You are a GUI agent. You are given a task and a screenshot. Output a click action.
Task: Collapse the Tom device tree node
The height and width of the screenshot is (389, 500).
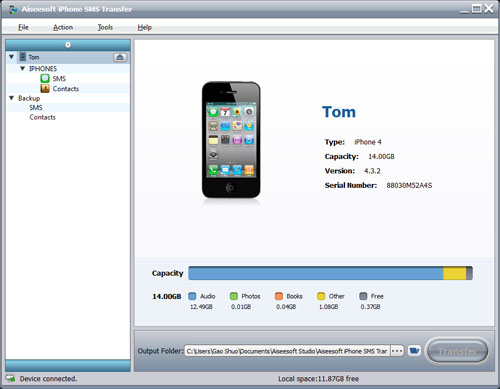(x=11, y=57)
